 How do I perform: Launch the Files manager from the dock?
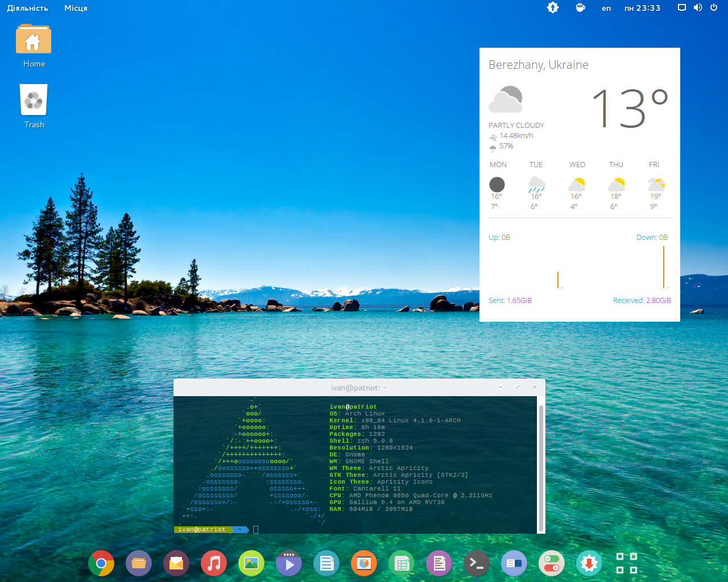[139, 563]
